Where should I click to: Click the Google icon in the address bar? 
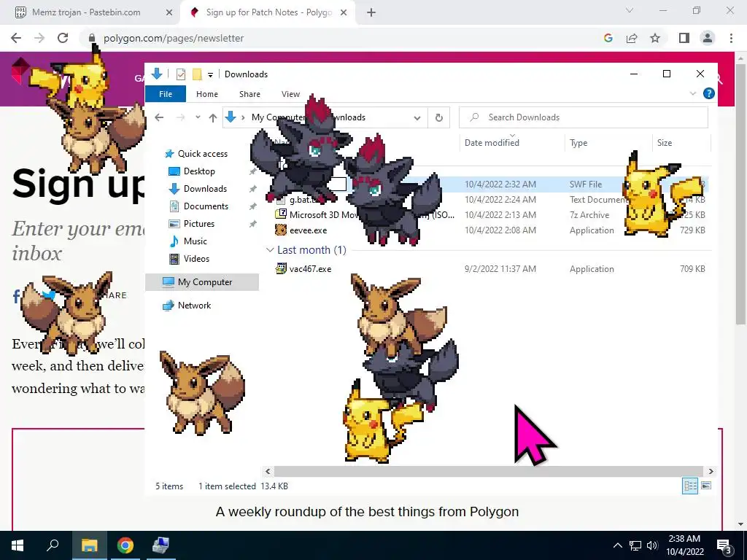(x=608, y=38)
